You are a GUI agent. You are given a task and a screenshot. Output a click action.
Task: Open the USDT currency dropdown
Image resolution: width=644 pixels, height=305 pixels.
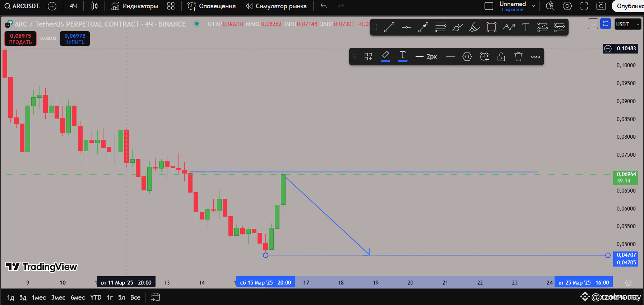(x=628, y=24)
